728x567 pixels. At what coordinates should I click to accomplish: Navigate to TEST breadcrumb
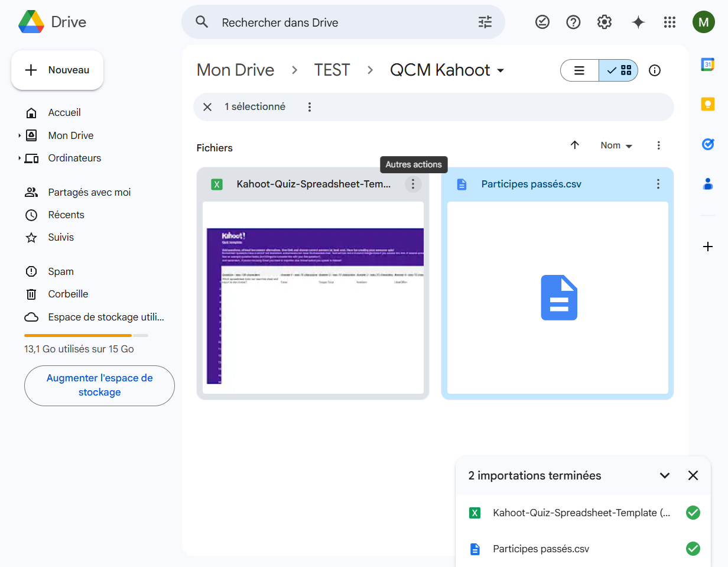(x=332, y=70)
